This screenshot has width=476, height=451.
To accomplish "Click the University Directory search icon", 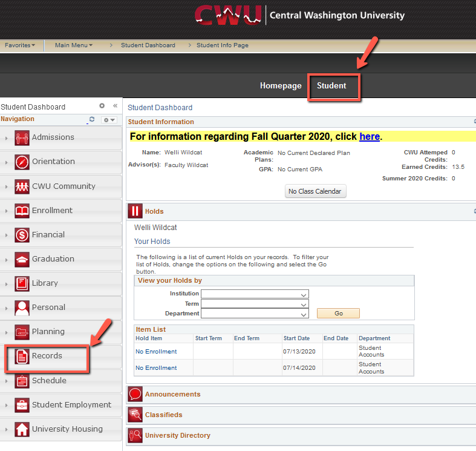I will pyautogui.click(x=135, y=436).
